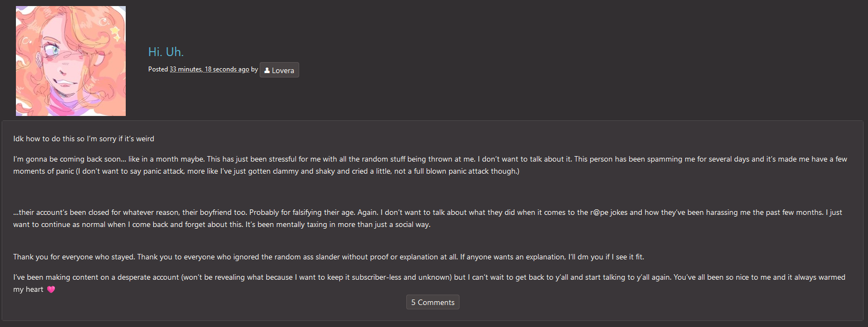Click the "moments of panic" line in the post
The width and height of the screenshot is (868, 327).
tap(44, 171)
